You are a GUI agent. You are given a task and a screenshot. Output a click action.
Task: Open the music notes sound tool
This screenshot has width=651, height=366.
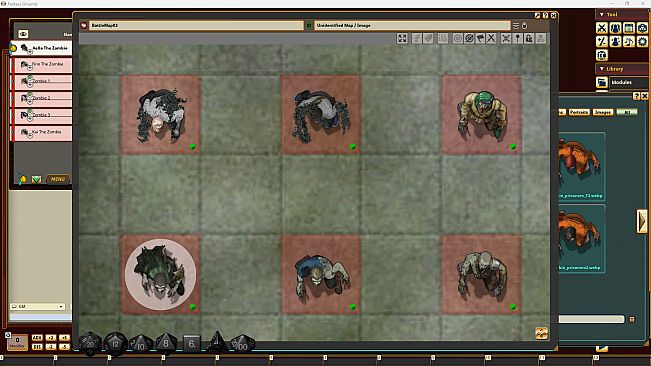pyautogui.click(x=629, y=41)
